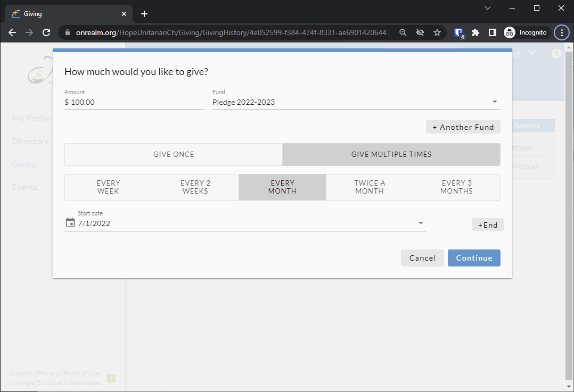574x392 pixels.
Task: Click the +End button
Action: 488,225
